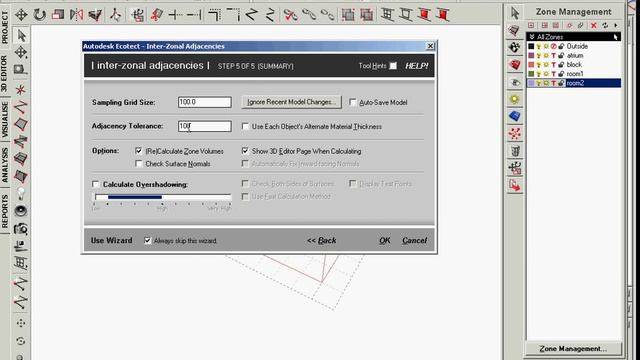Select the Plane tool in left toolbar
Viewport: 640px width, 360px height.
pyautogui.click(x=20, y=124)
